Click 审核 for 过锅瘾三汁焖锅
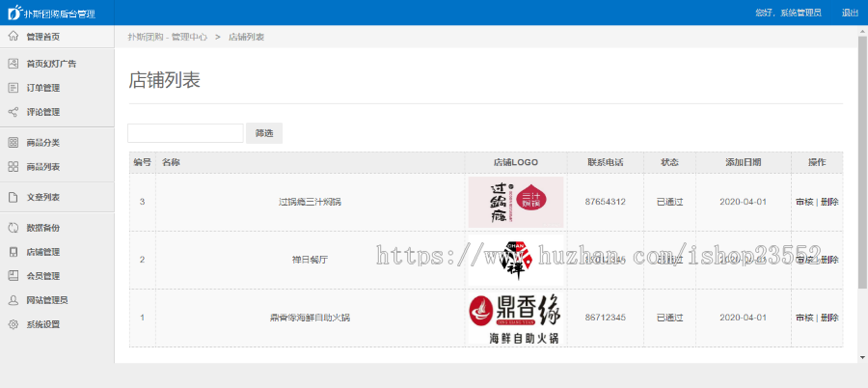This screenshot has width=868, height=388. coord(804,202)
